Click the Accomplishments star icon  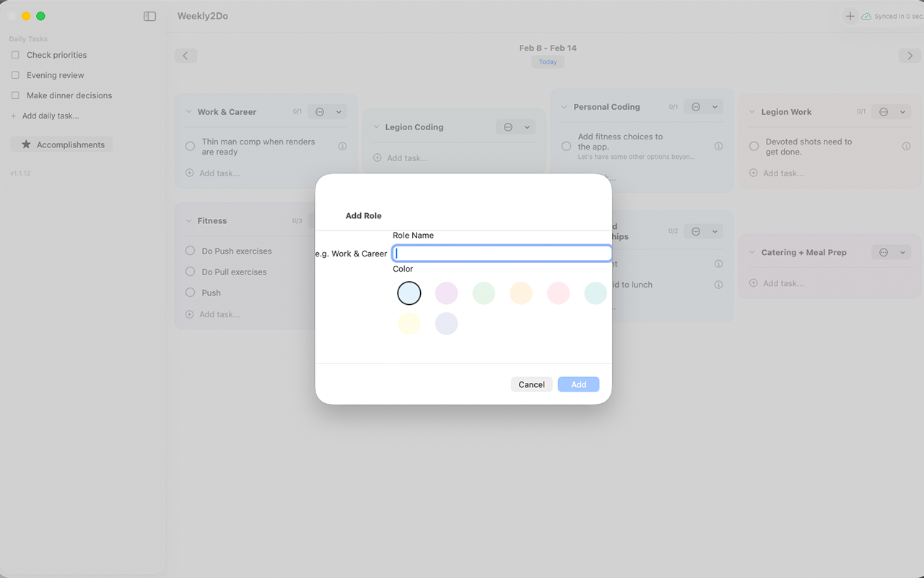pyautogui.click(x=26, y=144)
